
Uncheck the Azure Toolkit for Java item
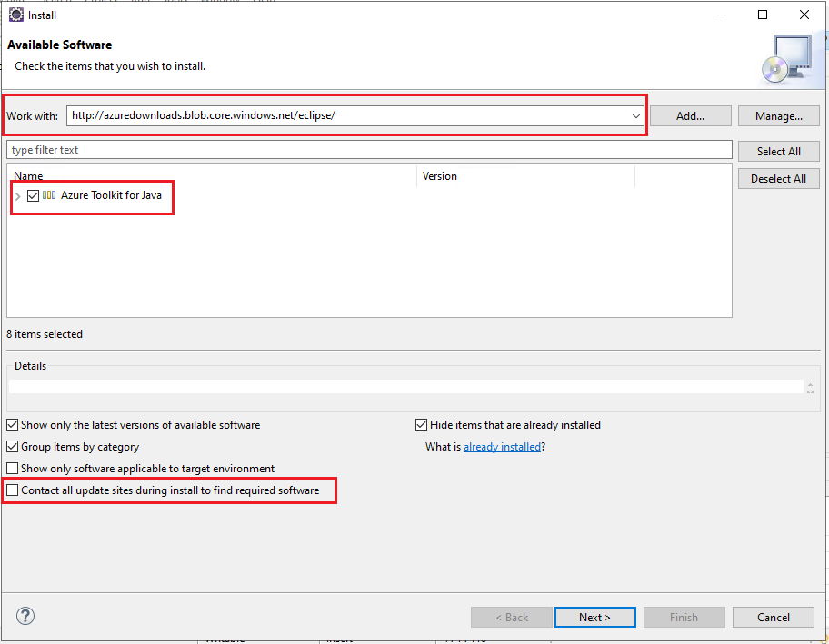(33, 195)
